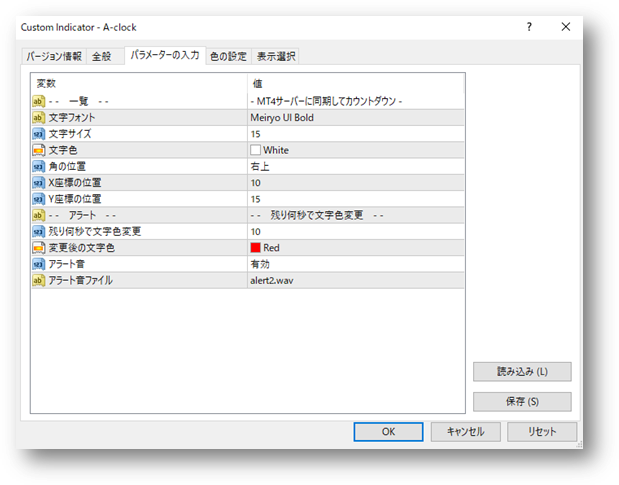
Task: Click the '- - アラート - -' variable label
Action: coord(82,215)
